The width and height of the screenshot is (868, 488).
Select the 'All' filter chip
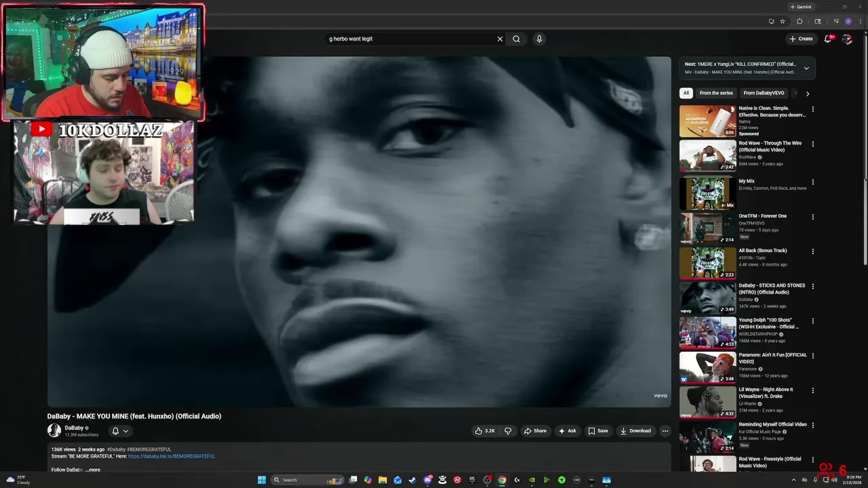click(686, 94)
